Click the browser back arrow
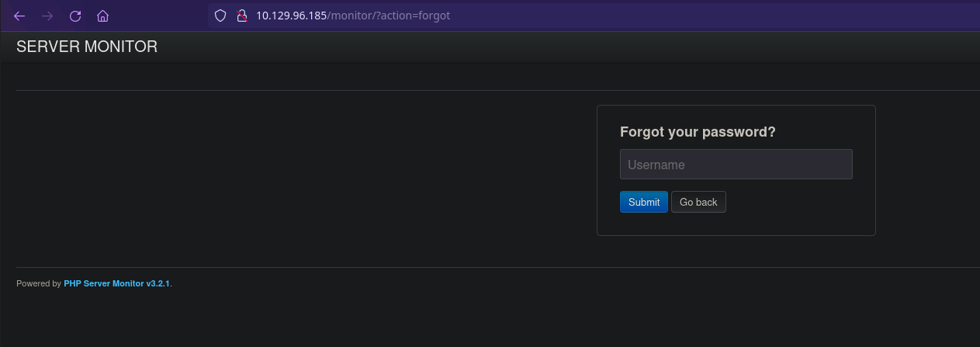Image resolution: width=980 pixels, height=347 pixels. coord(19,16)
